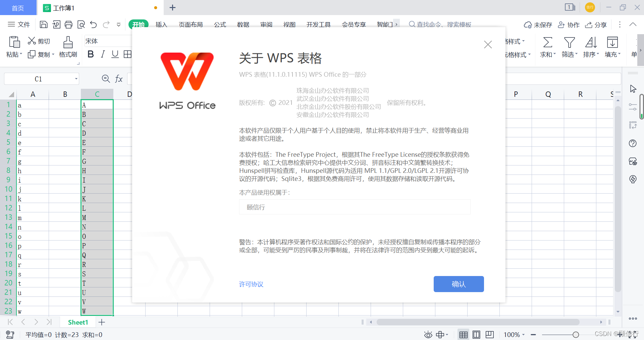The width and height of the screenshot is (644, 340).
Task: Collapse the ribbon with the up chevron
Action: pyautogui.click(x=633, y=24)
